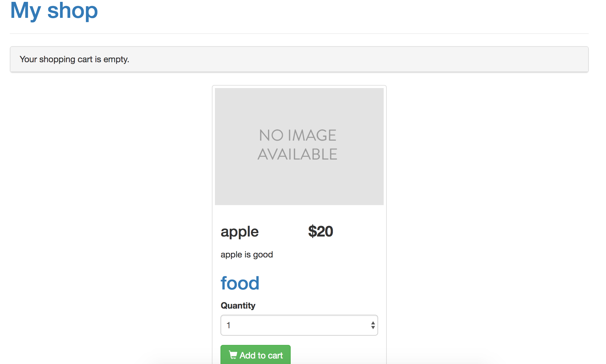This screenshot has width=606, height=364.
Task: Click the value 1 inside quantity box
Action: click(228, 325)
